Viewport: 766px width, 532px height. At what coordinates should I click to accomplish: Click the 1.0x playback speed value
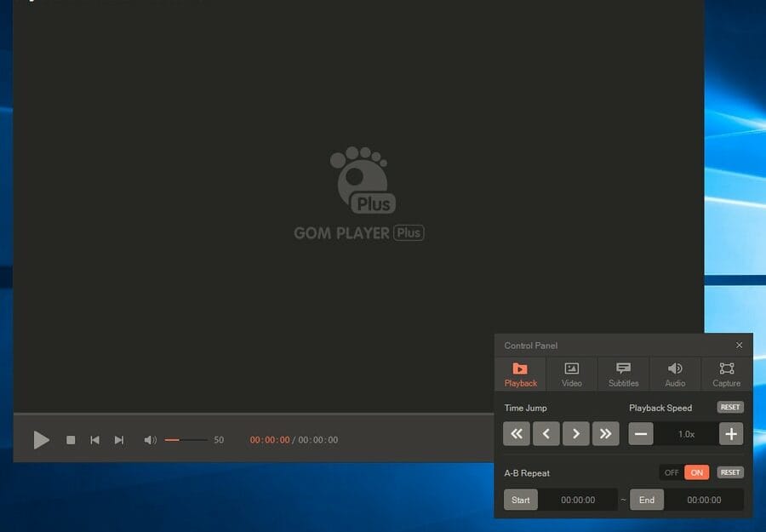686,434
